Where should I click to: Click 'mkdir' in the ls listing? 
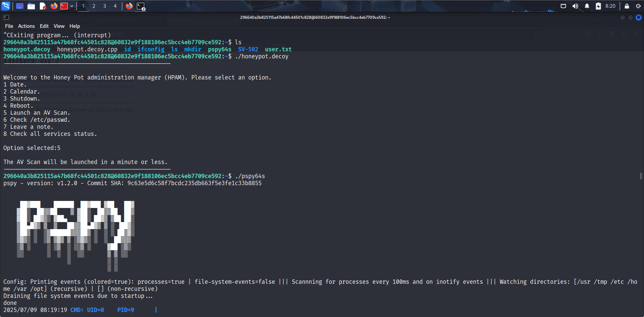click(x=193, y=49)
